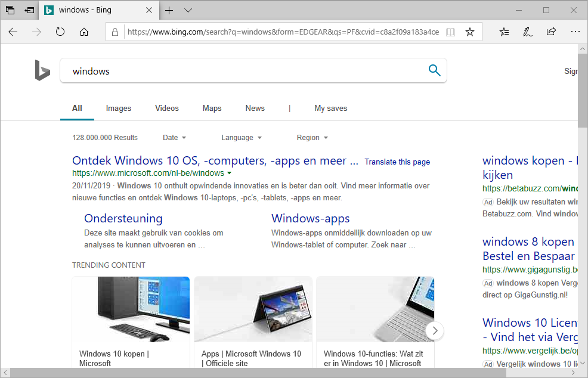Close the windows - Bing tab
Image resolution: width=588 pixels, height=378 pixels.
[149, 10]
